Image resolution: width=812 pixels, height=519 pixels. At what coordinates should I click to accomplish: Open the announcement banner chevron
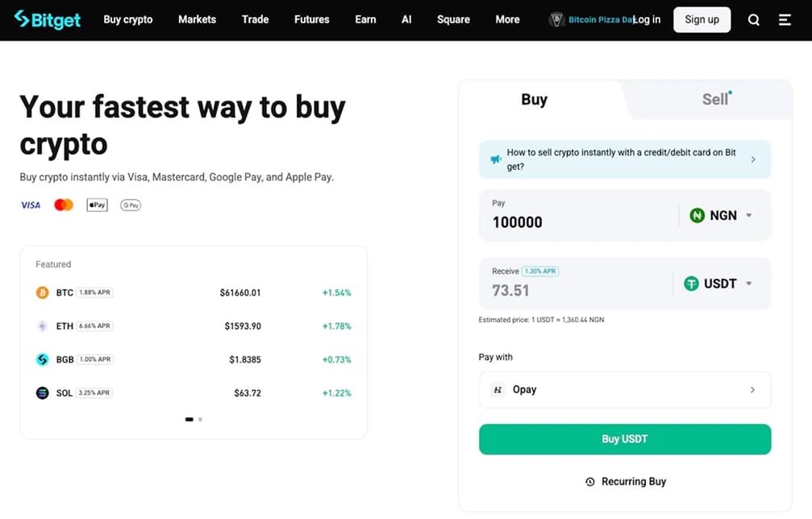click(x=753, y=160)
